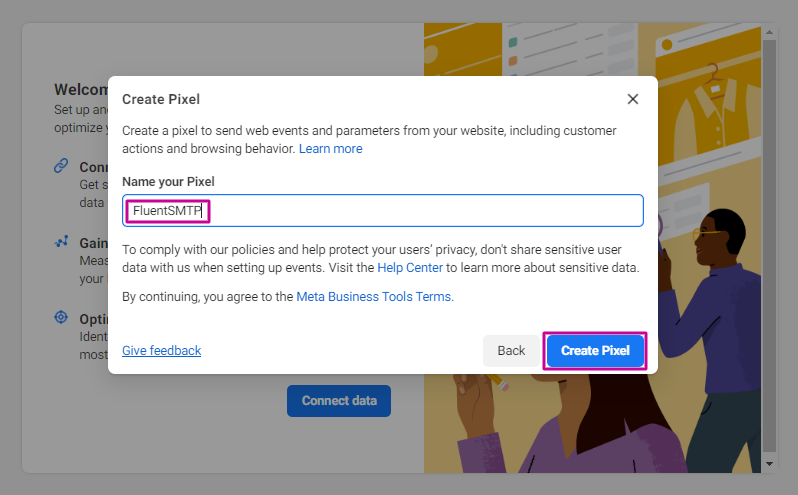Viewport: 798px width, 495px height.
Task: Click the Create Pixel button
Action: (595, 351)
